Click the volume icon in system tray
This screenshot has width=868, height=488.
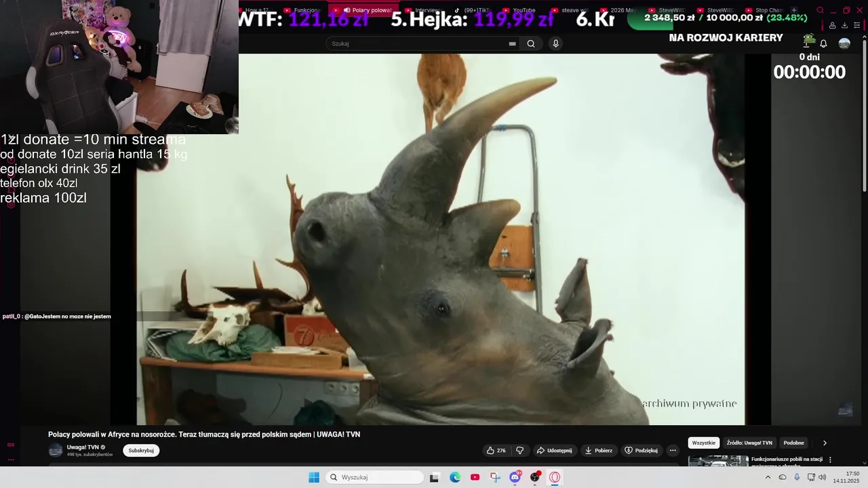pos(823,477)
